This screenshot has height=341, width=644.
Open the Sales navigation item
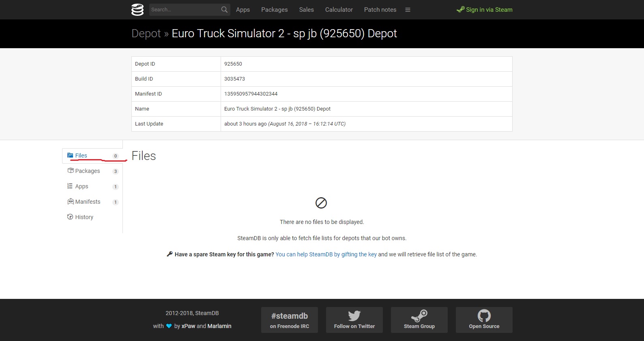coord(307,10)
